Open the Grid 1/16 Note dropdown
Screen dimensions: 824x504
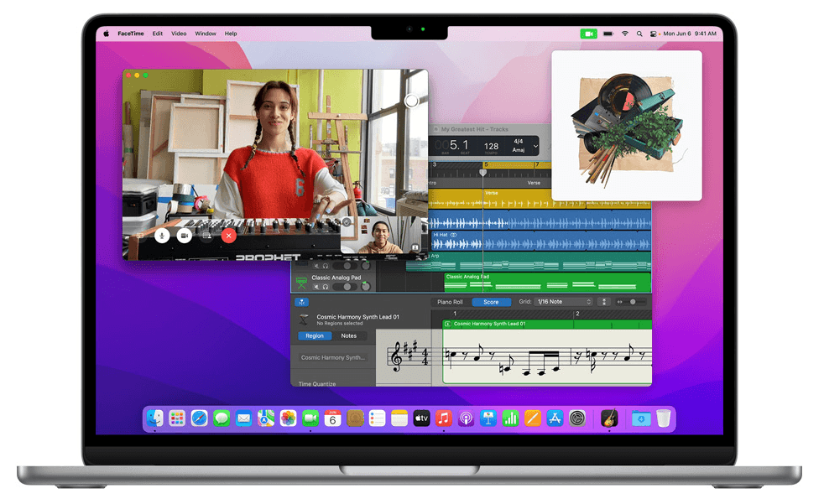tap(563, 302)
